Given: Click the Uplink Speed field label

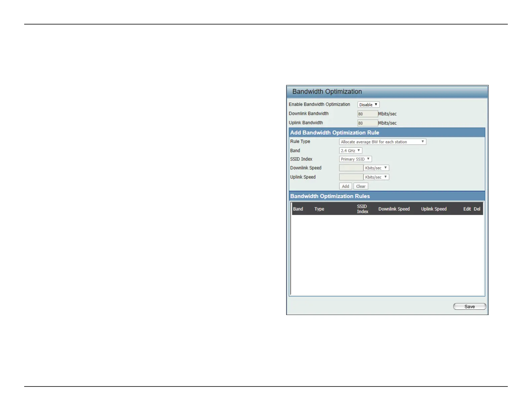Looking at the screenshot, I should [x=303, y=177].
